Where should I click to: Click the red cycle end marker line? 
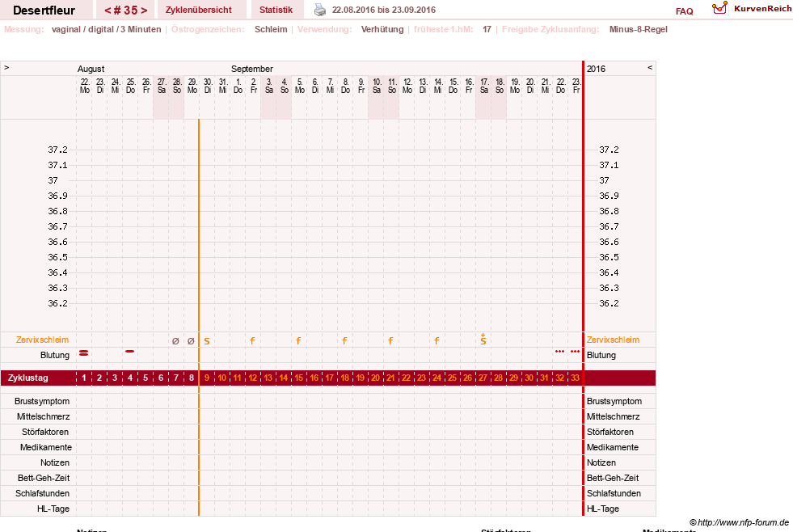(583, 289)
